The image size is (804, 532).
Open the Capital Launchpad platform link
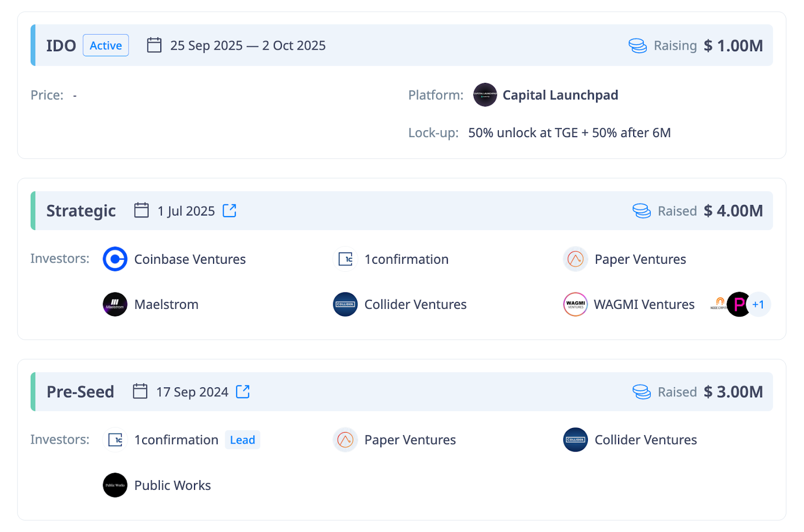(560, 95)
